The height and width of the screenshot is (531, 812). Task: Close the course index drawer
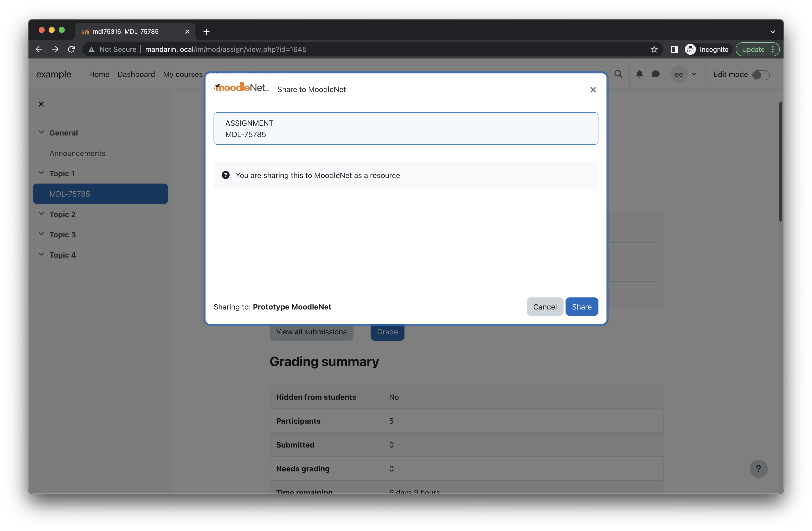tap(41, 104)
